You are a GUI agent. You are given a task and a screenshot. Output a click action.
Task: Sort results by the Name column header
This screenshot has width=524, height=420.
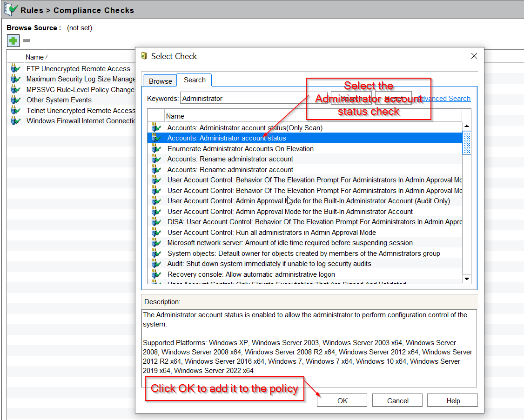point(313,116)
